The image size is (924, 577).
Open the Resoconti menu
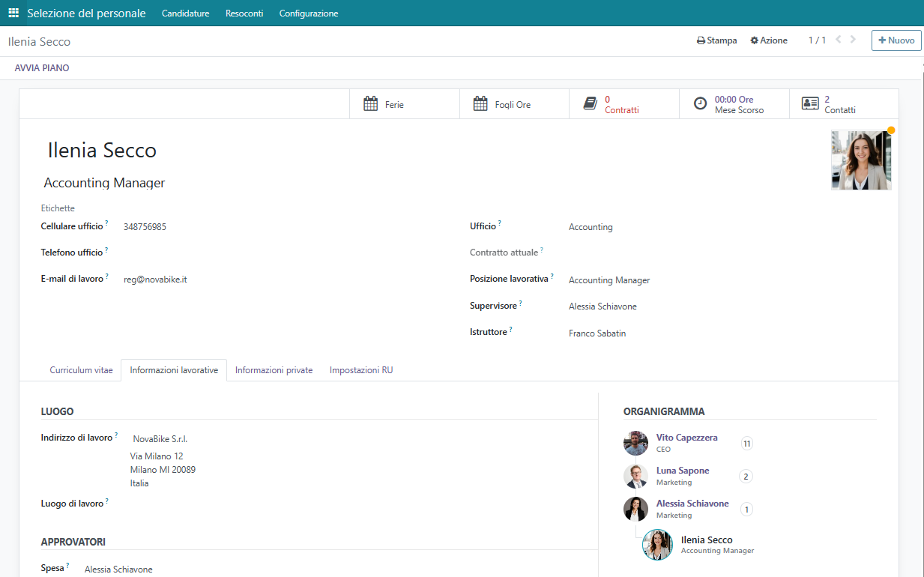pyautogui.click(x=244, y=13)
